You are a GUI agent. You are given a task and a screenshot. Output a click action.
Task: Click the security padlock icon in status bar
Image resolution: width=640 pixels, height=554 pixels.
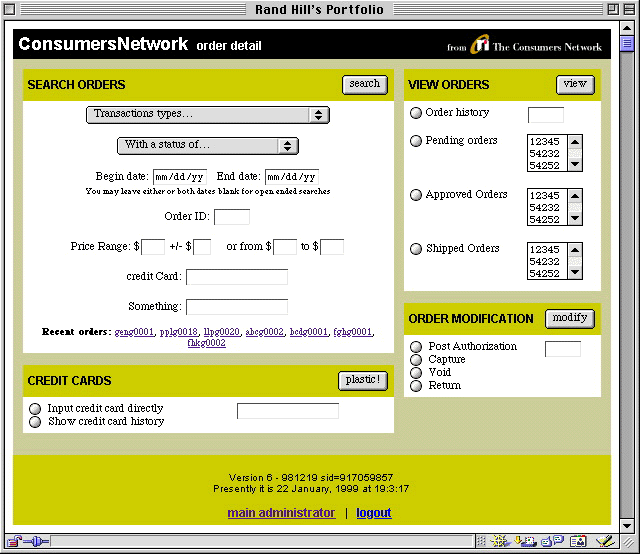[x=14, y=541]
